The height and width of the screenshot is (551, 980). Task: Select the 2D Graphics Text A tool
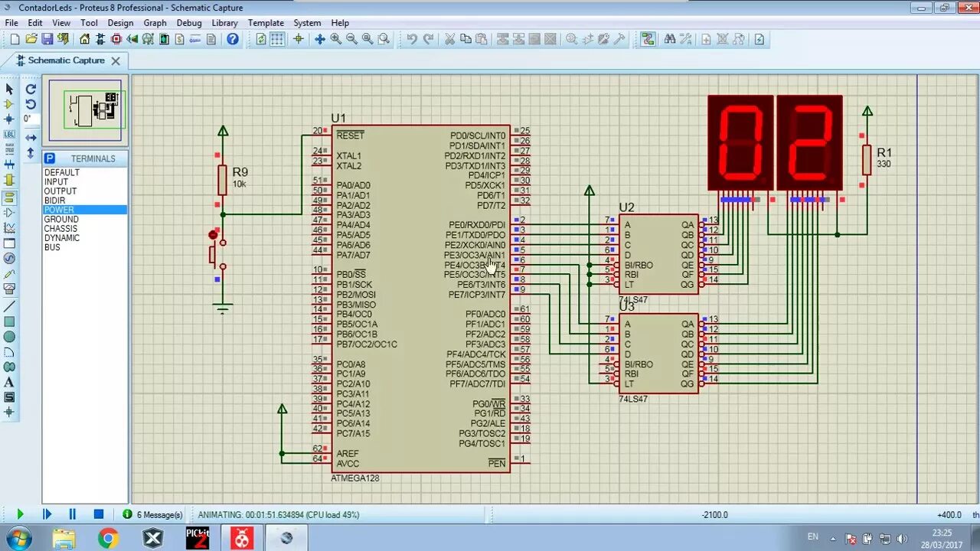coord(9,383)
